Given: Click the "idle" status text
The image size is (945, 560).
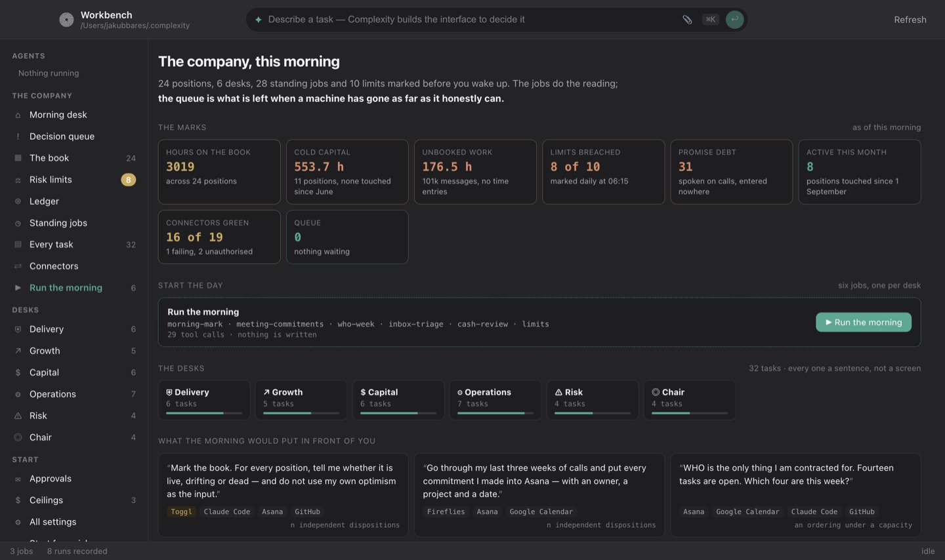Looking at the screenshot, I should point(928,551).
